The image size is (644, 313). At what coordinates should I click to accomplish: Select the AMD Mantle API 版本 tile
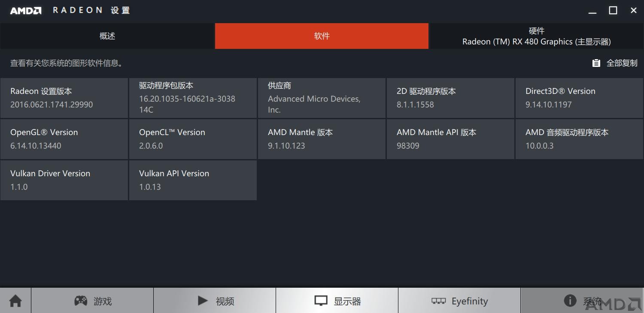coord(450,139)
